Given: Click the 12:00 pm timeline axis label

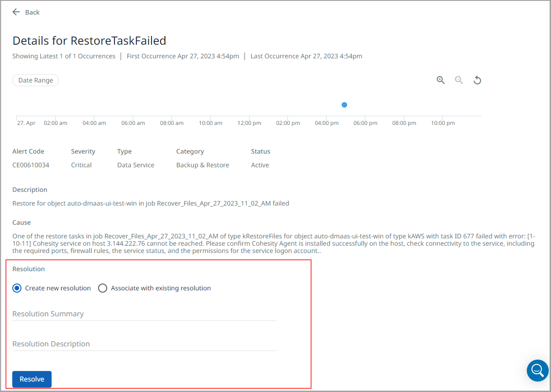Looking at the screenshot, I should (250, 123).
